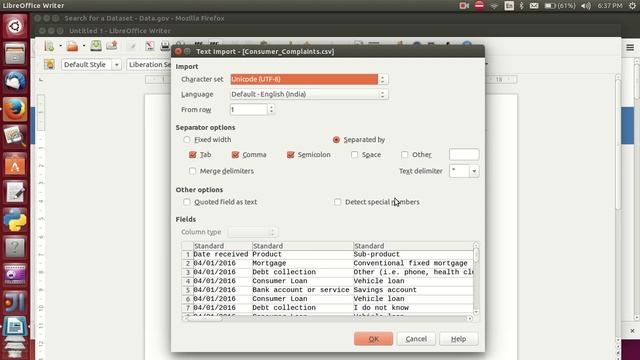Open the system power gear menu

click(632, 6)
